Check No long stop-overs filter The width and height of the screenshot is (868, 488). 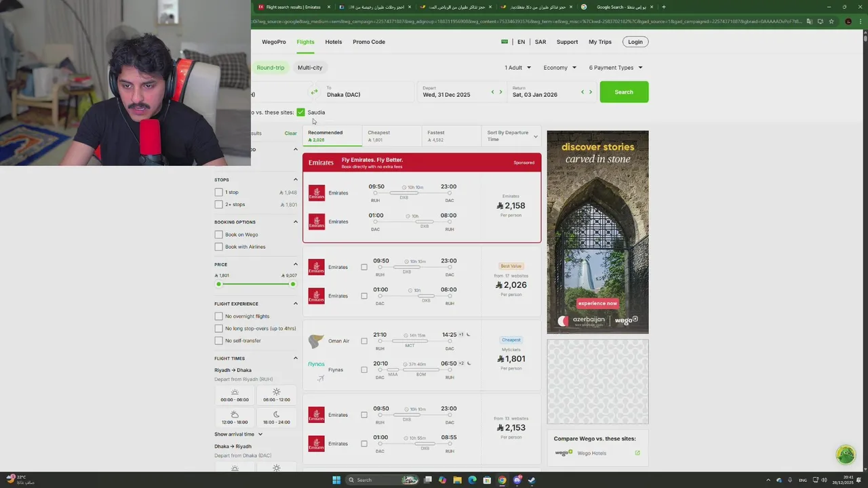(x=218, y=328)
